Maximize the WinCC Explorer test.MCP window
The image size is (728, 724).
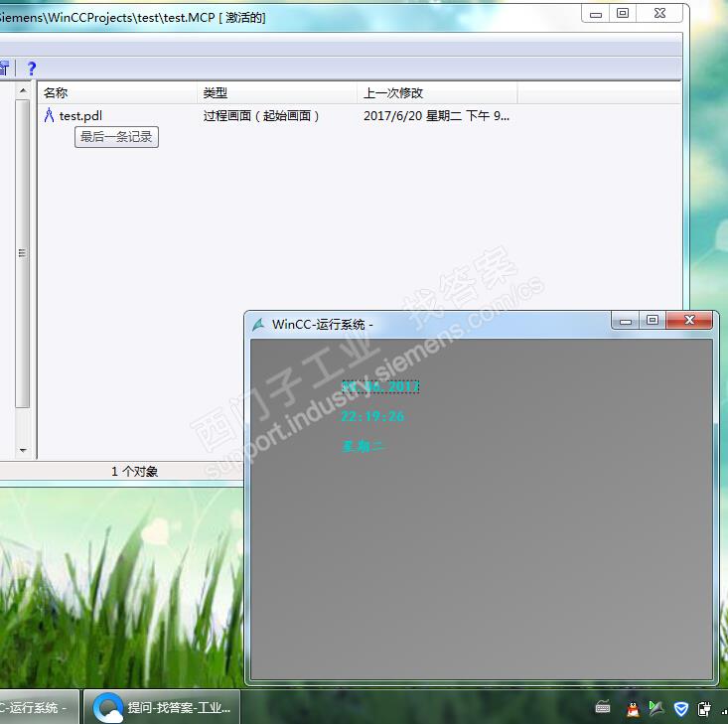(623, 14)
